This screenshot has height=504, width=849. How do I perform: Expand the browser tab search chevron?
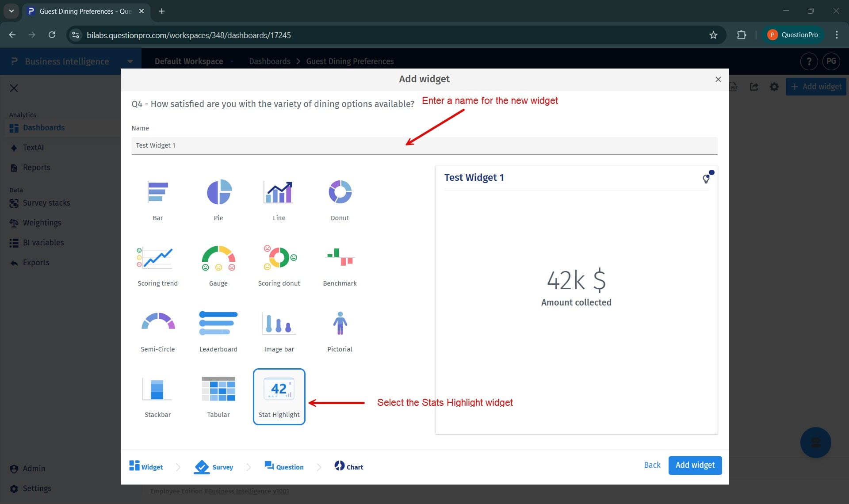pyautogui.click(x=11, y=11)
